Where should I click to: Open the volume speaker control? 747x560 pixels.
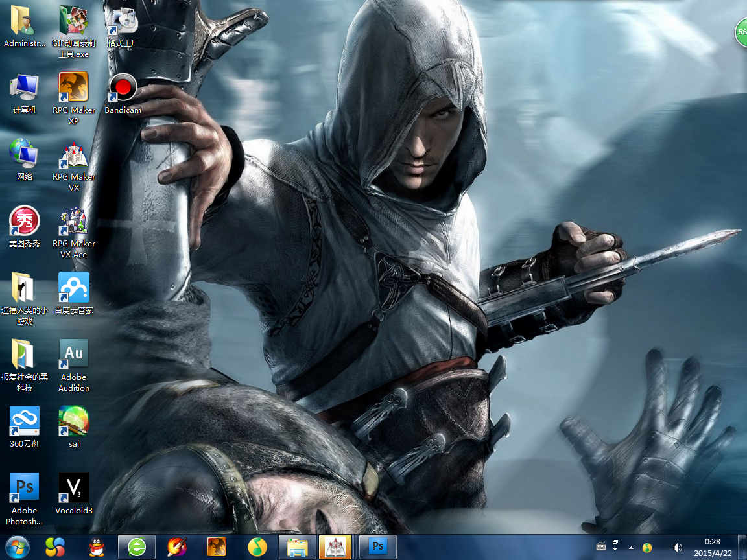[678, 548]
